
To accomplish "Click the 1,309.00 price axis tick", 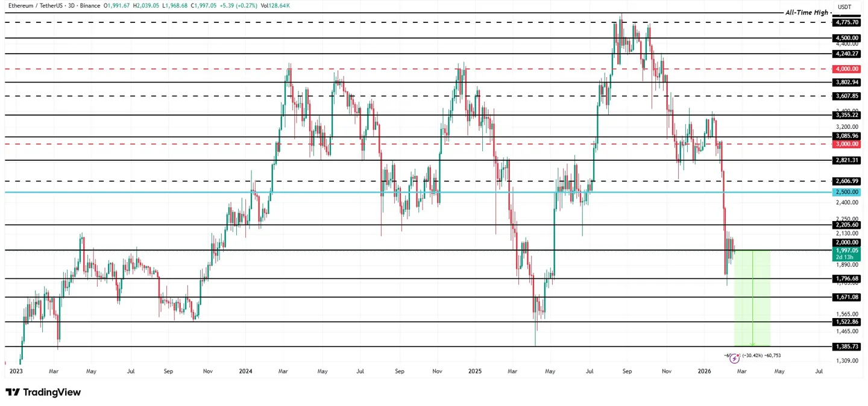I will 847,360.
